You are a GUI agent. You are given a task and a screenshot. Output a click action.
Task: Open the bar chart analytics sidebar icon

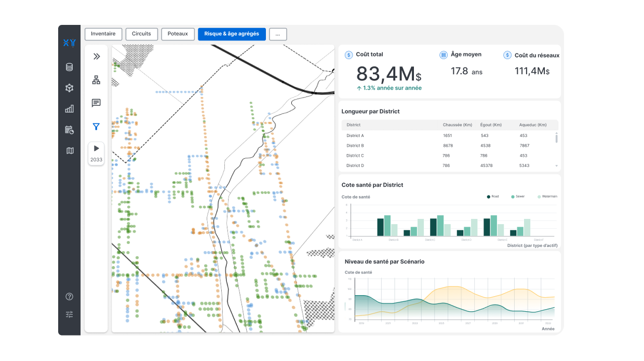(69, 109)
